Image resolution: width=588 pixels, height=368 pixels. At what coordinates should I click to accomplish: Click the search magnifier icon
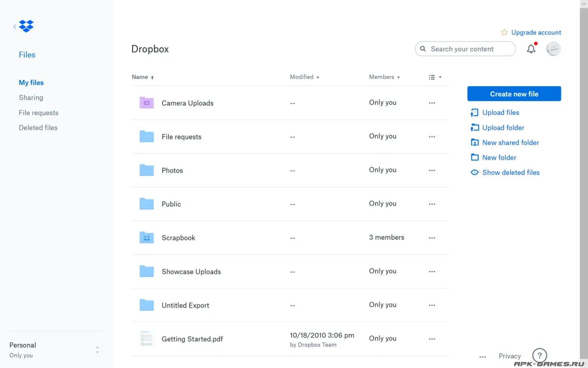423,49
